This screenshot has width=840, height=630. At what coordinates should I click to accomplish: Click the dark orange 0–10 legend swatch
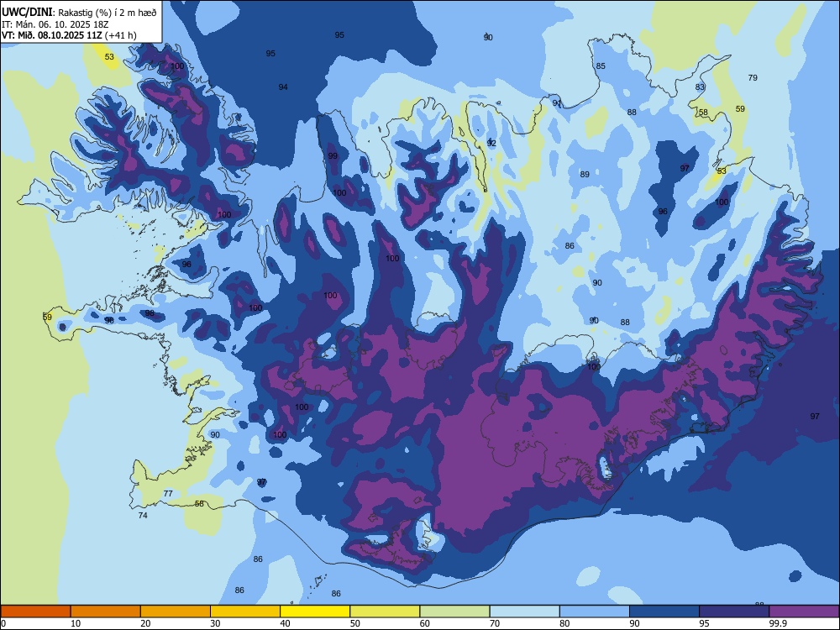pos(35,612)
